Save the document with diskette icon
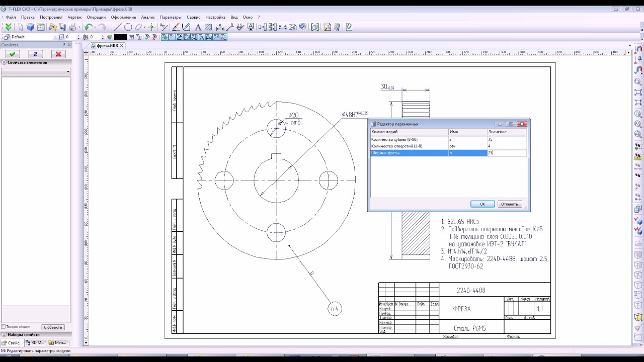This screenshot has width=644, height=362. pyautogui.click(x=62, y=27)
